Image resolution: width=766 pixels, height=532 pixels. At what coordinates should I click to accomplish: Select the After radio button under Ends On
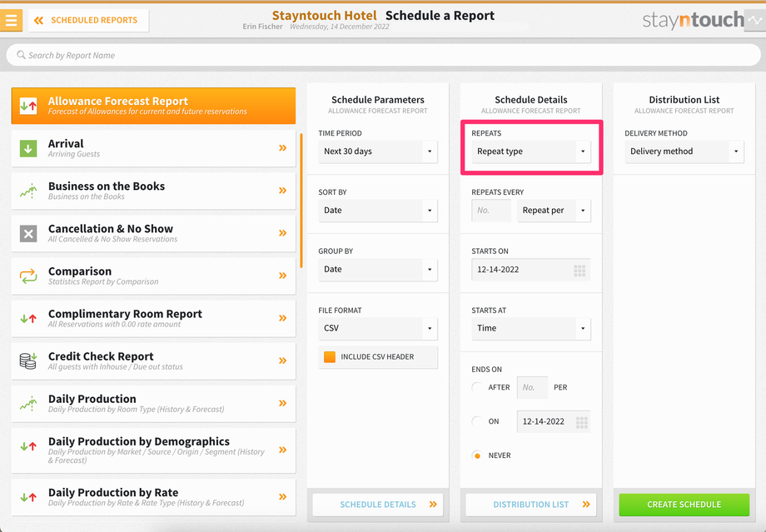pyautogui.click(x=477, y=387)
